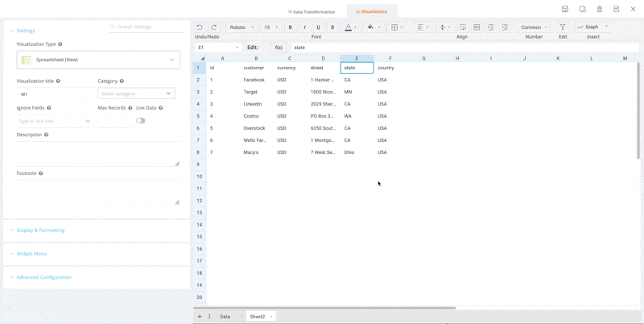Open the f(x) function button
This screenshot has width=644, height=324.
[279, 48]
